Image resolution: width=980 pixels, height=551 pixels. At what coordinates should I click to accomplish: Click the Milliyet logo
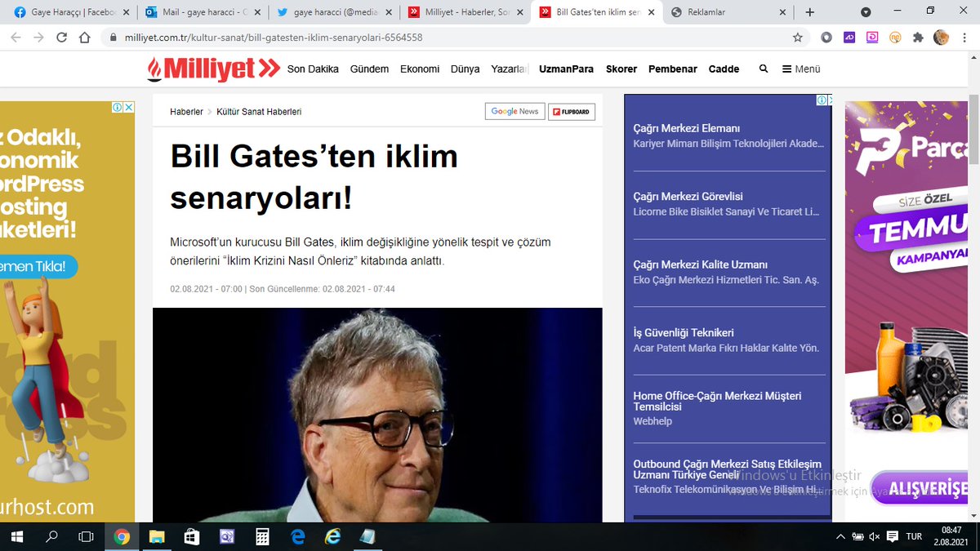(x=214, y=69)
